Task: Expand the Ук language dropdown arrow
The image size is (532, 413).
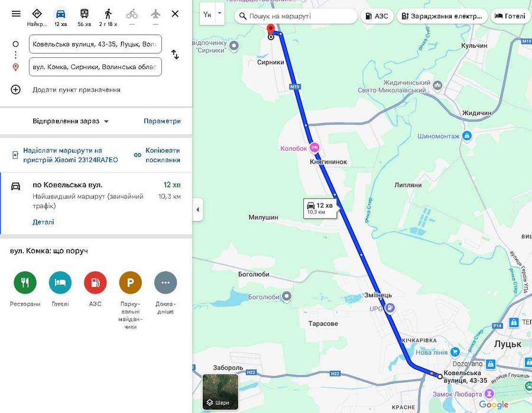Action: click(219, 14)
